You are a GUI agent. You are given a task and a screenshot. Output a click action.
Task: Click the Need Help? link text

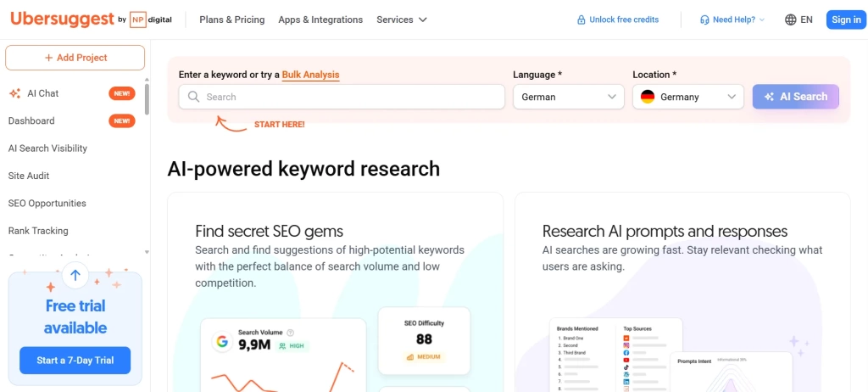734,20
